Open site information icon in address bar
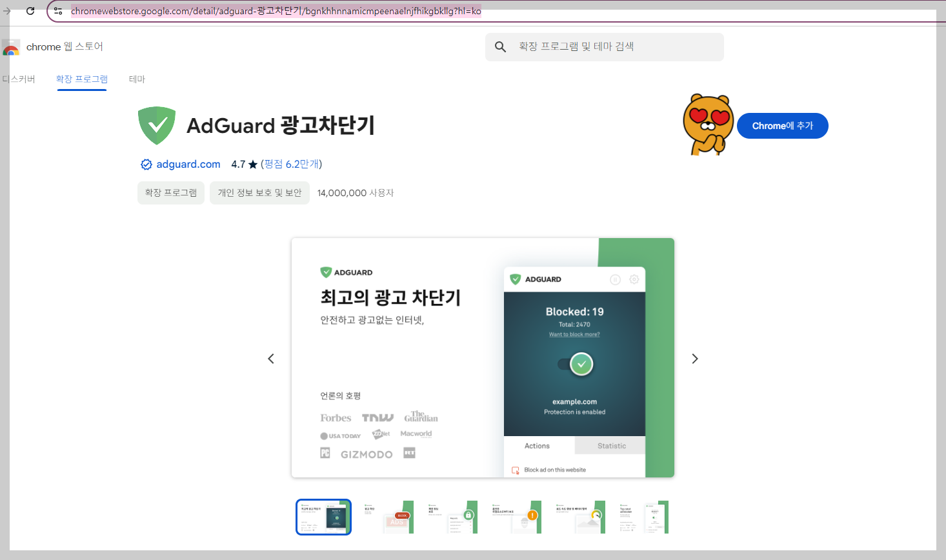This screenshot has height=560, width=946. (58, 11)
